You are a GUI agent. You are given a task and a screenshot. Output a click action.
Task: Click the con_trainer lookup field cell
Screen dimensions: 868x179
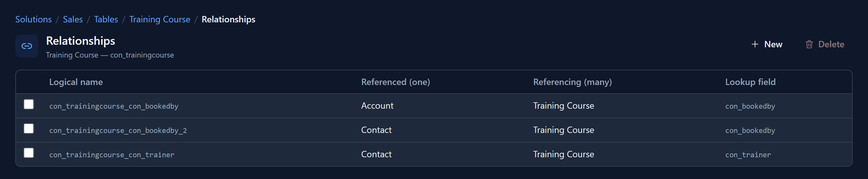[x=748, y=155]
